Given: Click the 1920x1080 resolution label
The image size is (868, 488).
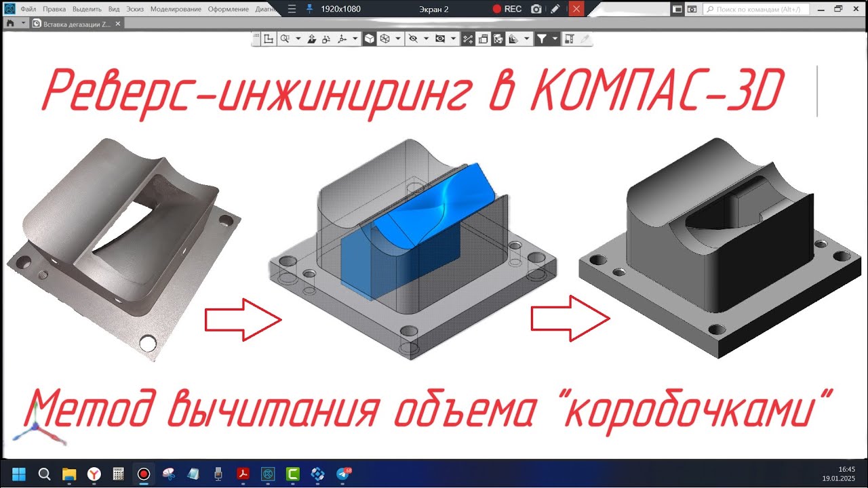Looking at the screenshot, I should [340, 9].
